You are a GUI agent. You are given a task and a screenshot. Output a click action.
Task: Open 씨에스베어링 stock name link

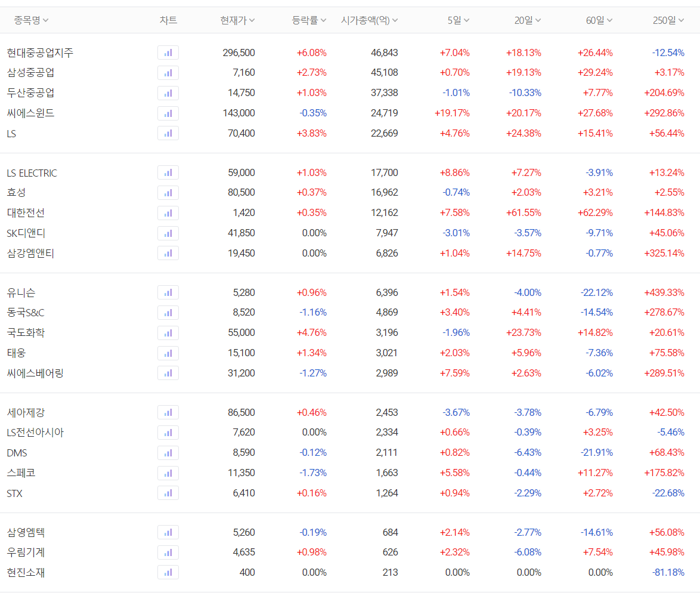pos(35,373)
